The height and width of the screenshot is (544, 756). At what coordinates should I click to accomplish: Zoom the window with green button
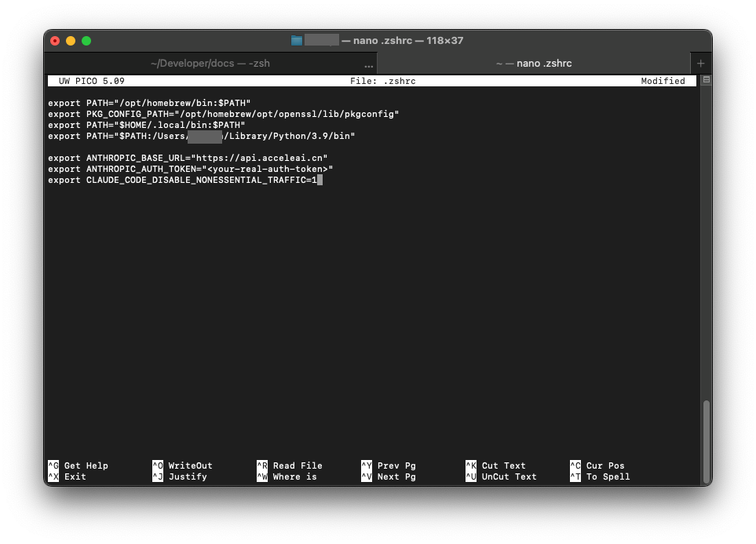pos(86,41)
